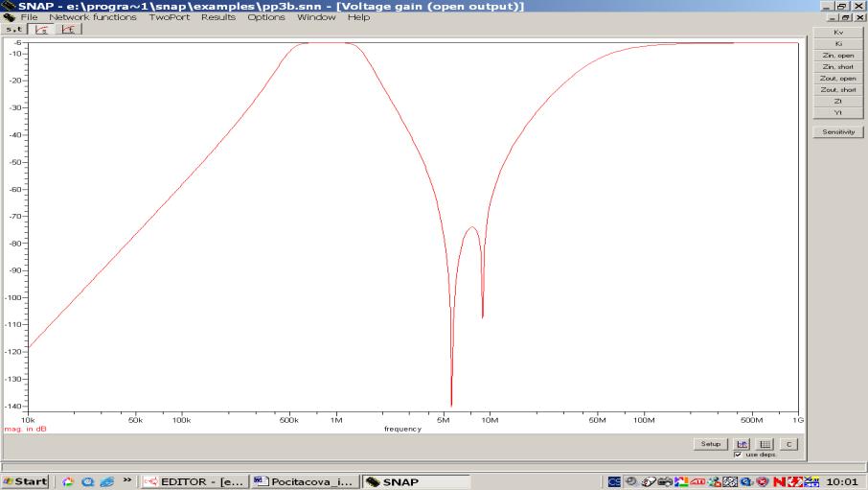The image size is (868, 490).
Task: Click the second notch dip near 9M
Action: point(483,315)
